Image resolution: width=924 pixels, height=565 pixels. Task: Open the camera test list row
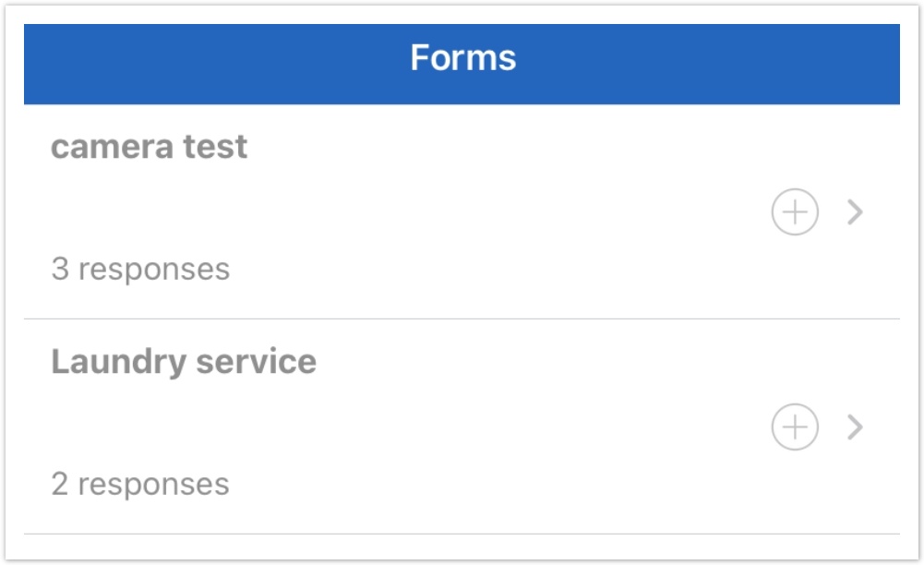(415, 211)
